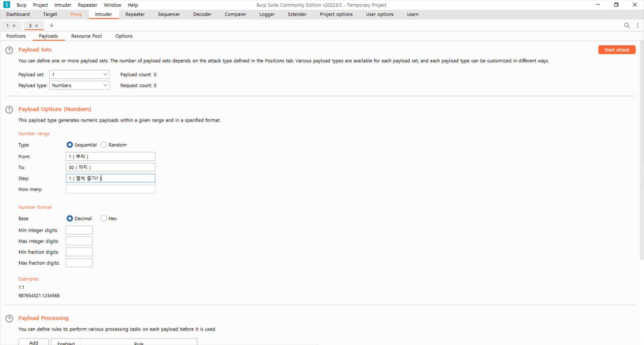
Task: Click the How many field
Action: click(111, 189)
